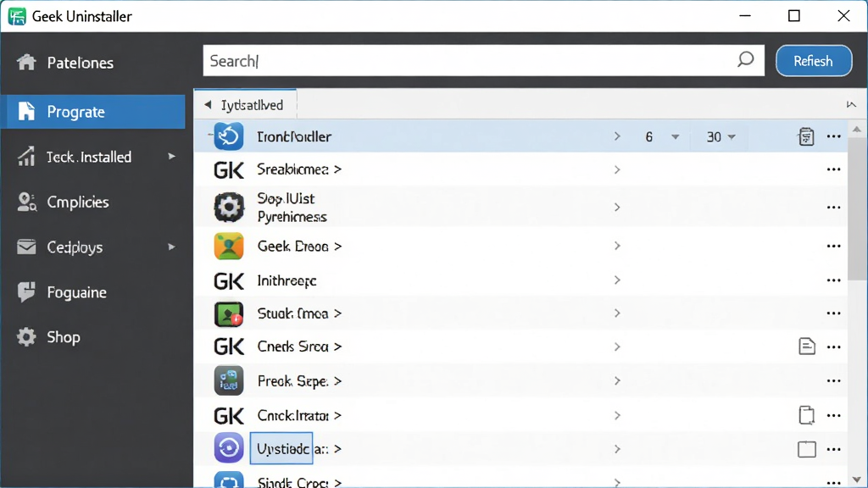
Task: Open more options for Irontfoidler
Action: click(834, 136)
